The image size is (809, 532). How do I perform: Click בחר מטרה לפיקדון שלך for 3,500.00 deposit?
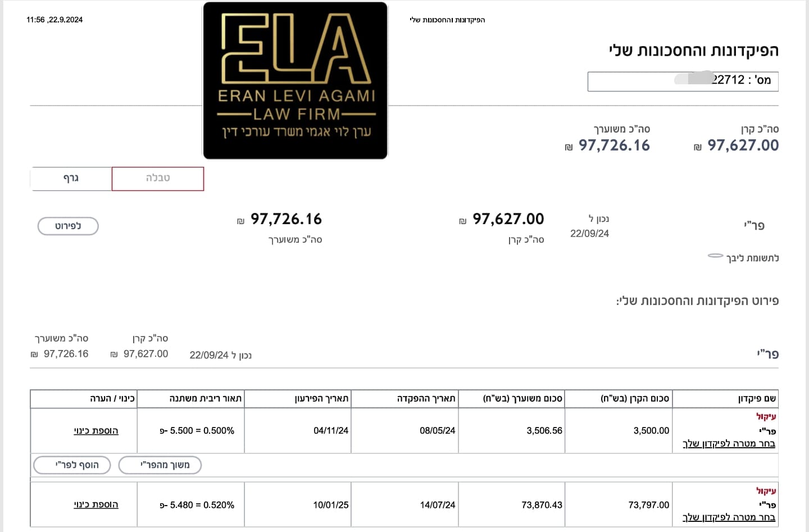point(729,444)
